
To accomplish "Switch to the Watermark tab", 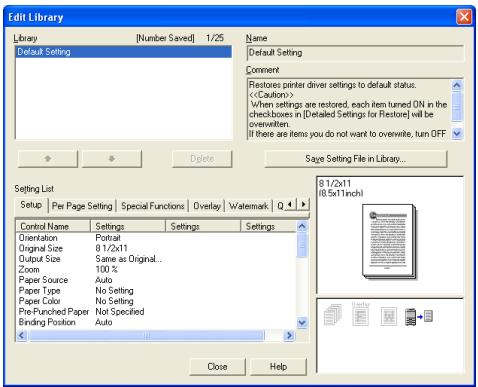I will (x=249, y=206).
